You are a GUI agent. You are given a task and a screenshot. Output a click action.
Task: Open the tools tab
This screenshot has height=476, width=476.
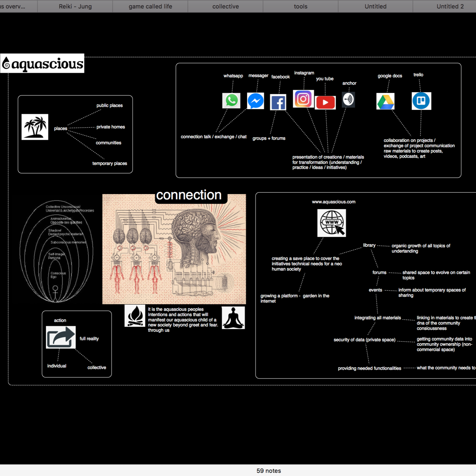(301, 6)
